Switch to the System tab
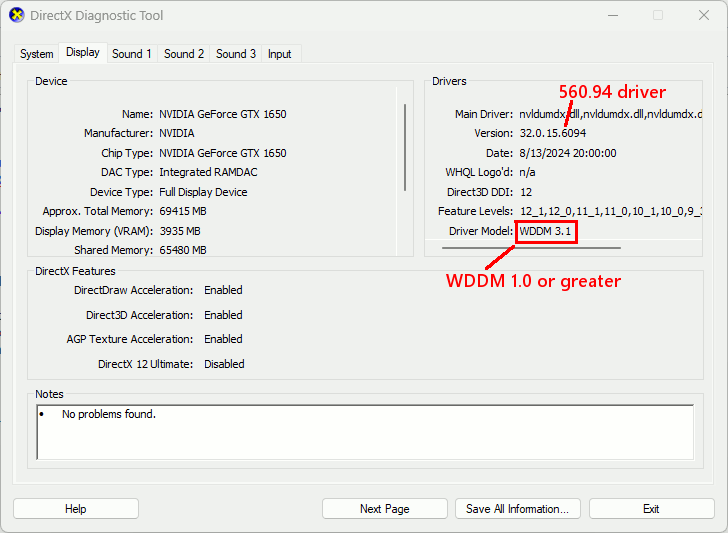The image size is (728, 533). pyautogui.click(x=36, y=54)
